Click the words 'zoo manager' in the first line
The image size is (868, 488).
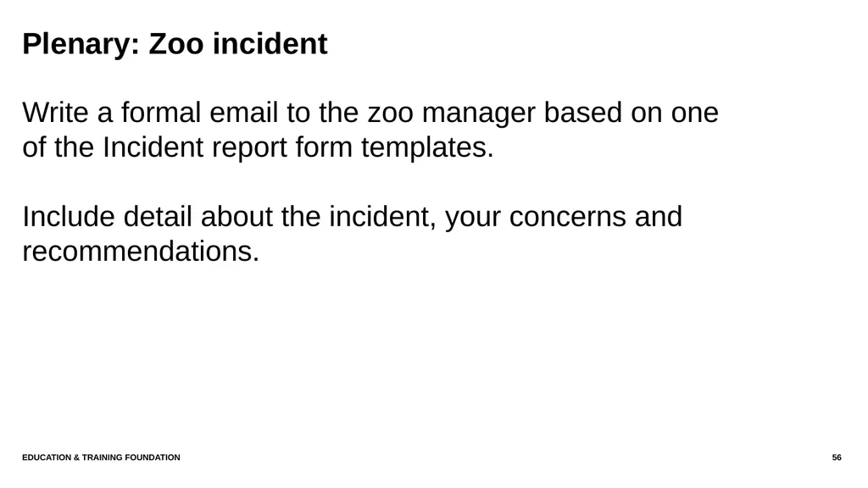[x=452, y=114]
